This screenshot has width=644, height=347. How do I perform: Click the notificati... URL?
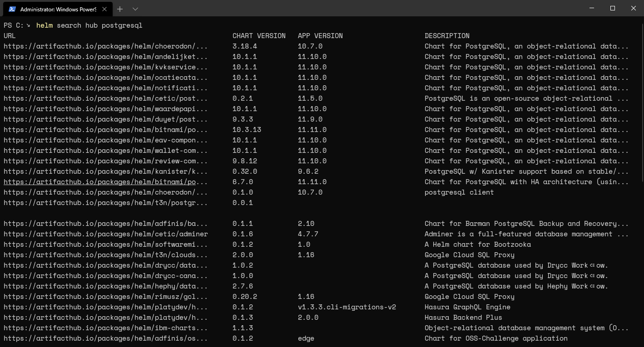105,88
